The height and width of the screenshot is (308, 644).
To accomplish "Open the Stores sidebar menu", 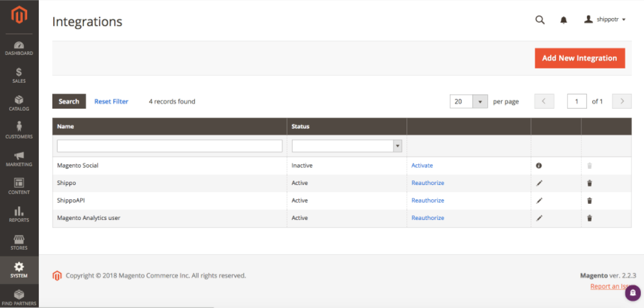I will [19, 243].
